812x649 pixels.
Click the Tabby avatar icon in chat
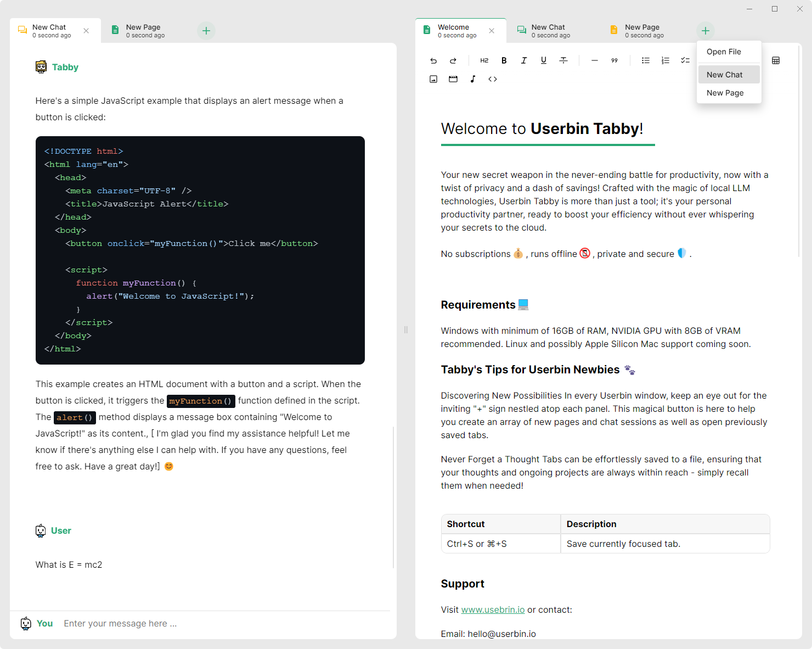click(x=41, y=67)
